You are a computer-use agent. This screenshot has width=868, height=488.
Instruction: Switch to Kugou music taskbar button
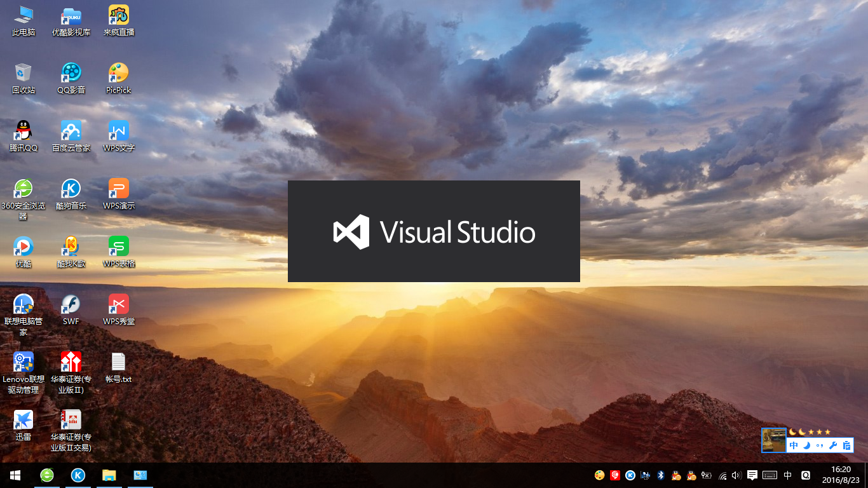pyautogui.click(x=78, y=475)
